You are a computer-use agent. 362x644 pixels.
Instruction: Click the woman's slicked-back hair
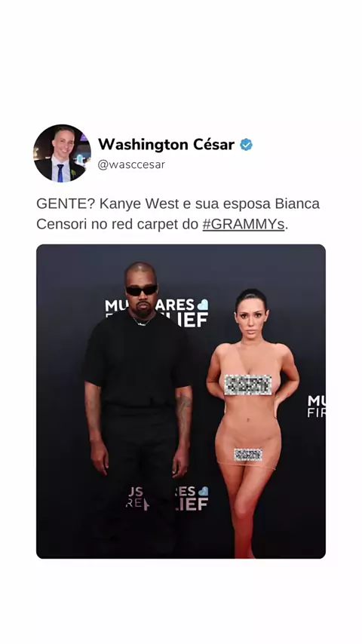(251, 298)
